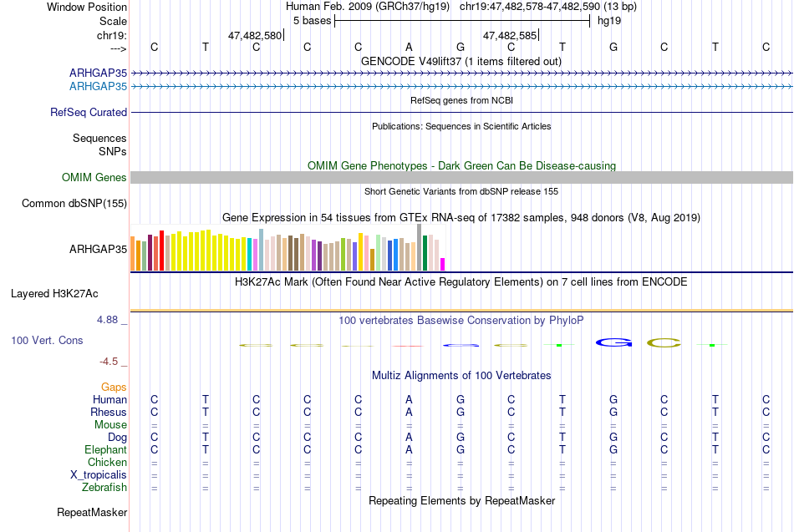The image size is (794, 532).
Task: Open the OMIM Genes track label
Action: coord(94,178)
